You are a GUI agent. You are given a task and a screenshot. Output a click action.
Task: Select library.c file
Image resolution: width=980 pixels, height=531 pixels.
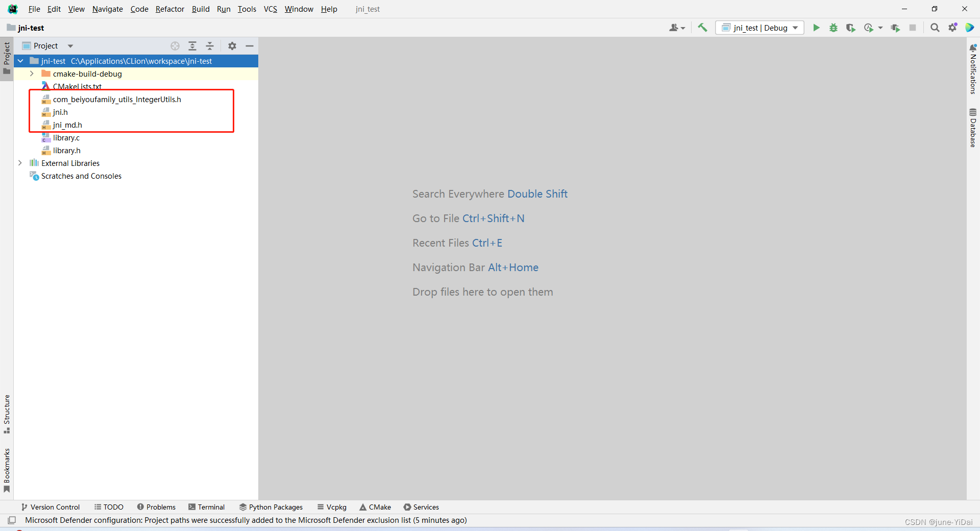tap(66, 137)
